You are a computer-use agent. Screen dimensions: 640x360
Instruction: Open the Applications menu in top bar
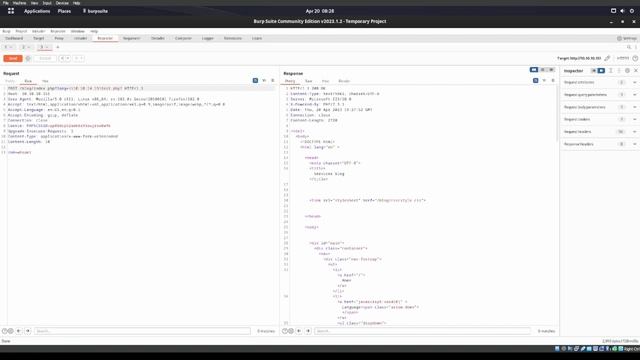click(37, 11)
